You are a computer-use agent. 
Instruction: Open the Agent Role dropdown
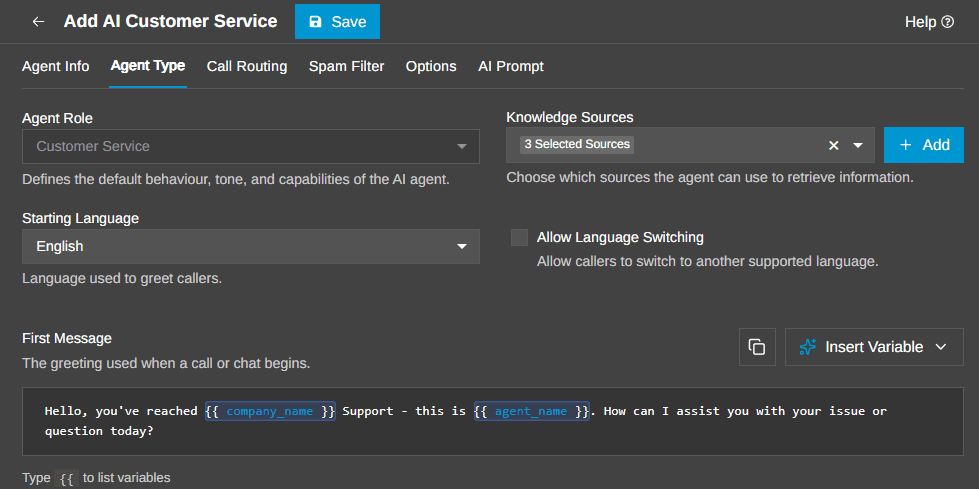click(x=251, y=146)
